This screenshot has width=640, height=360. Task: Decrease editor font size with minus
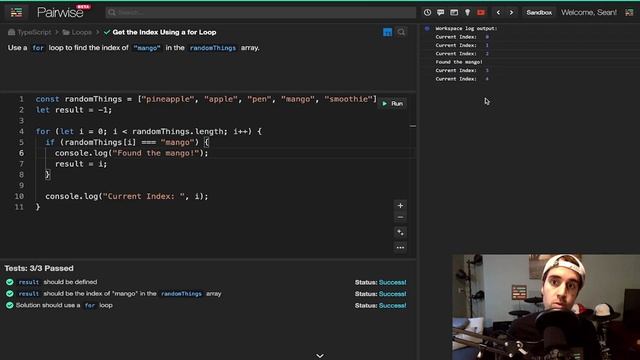click(400, 217)
